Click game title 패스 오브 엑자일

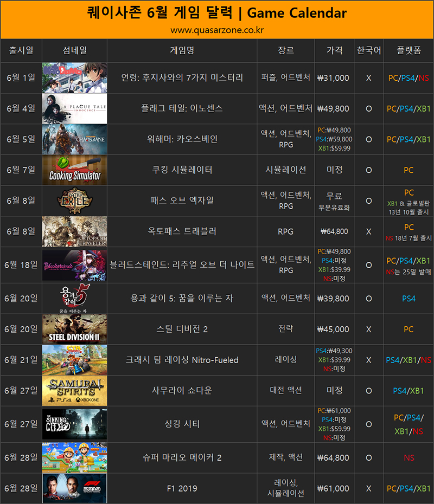[182, 201]
